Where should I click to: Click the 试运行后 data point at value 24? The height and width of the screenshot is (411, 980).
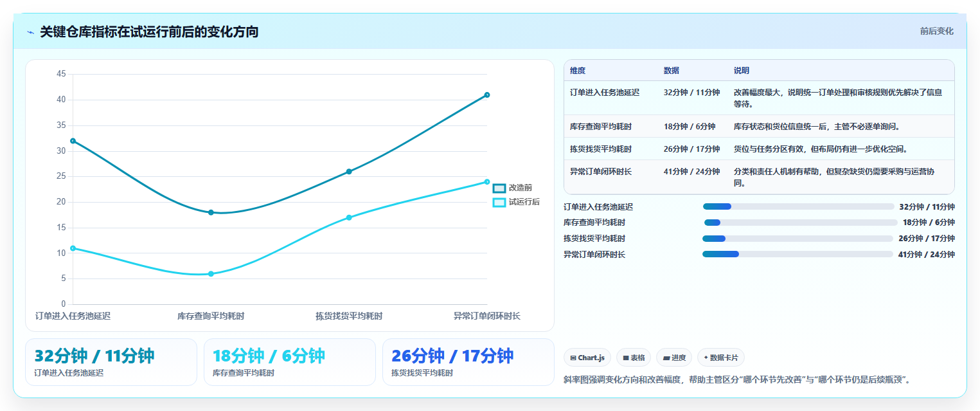[x=487, y=182]
